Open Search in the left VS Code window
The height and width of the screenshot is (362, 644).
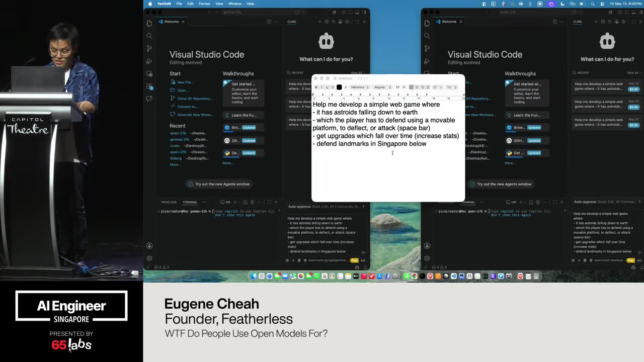pos(149,36)
